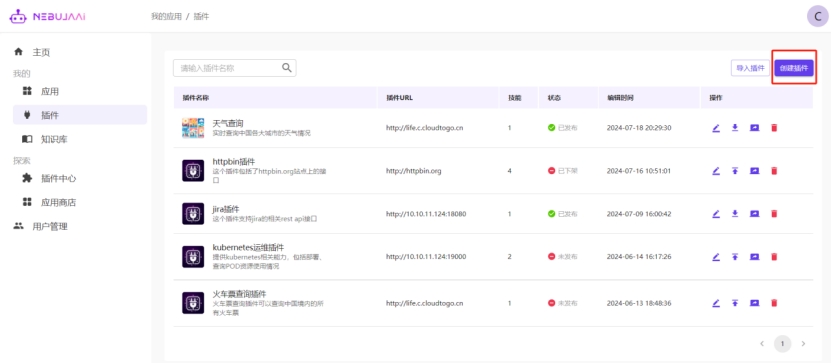Screen dimensions: 831x363
Task: Click URL http://httpbin.org
Action: coord(413,171)
